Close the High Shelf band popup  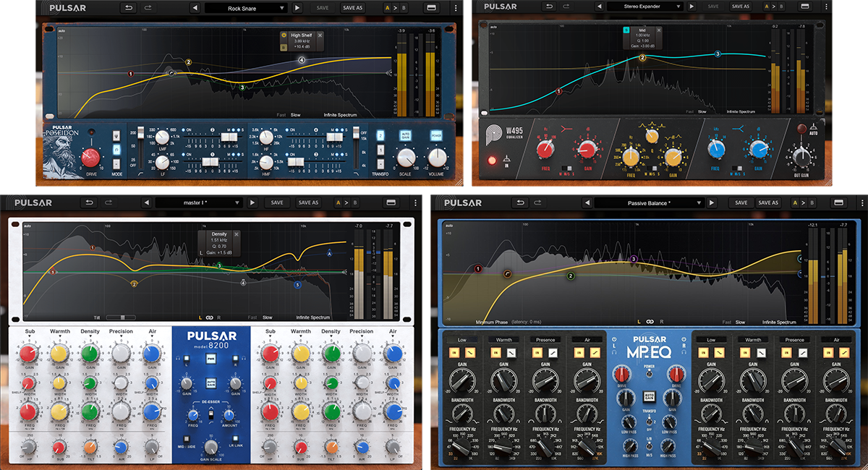[320, 35]
